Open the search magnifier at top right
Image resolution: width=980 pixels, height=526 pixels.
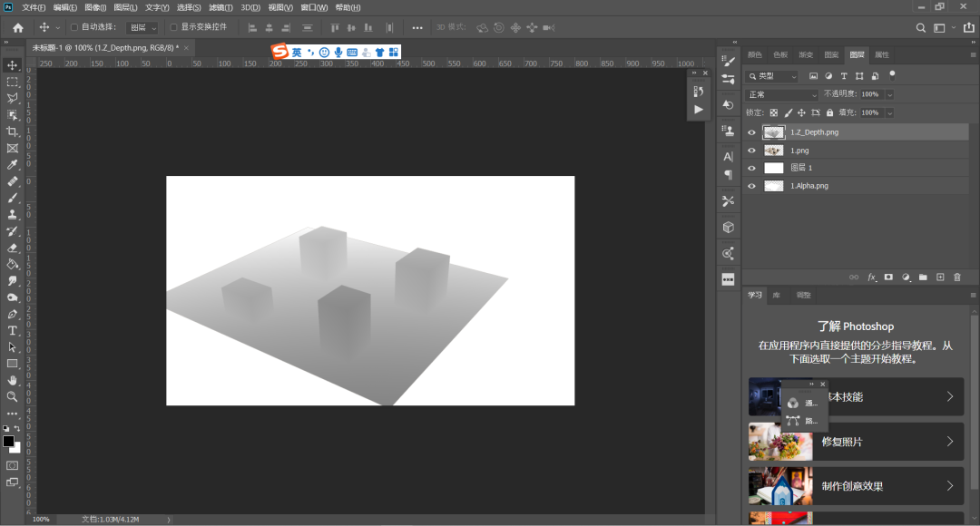[921, 27]
